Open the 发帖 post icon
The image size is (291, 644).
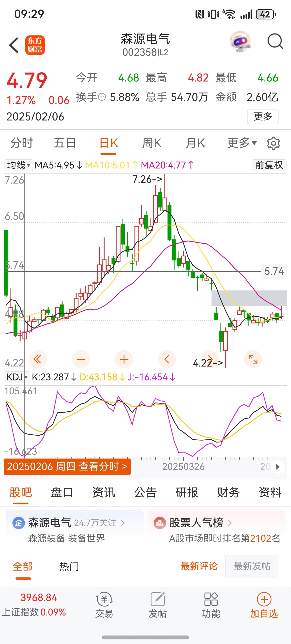click(158, 599)
